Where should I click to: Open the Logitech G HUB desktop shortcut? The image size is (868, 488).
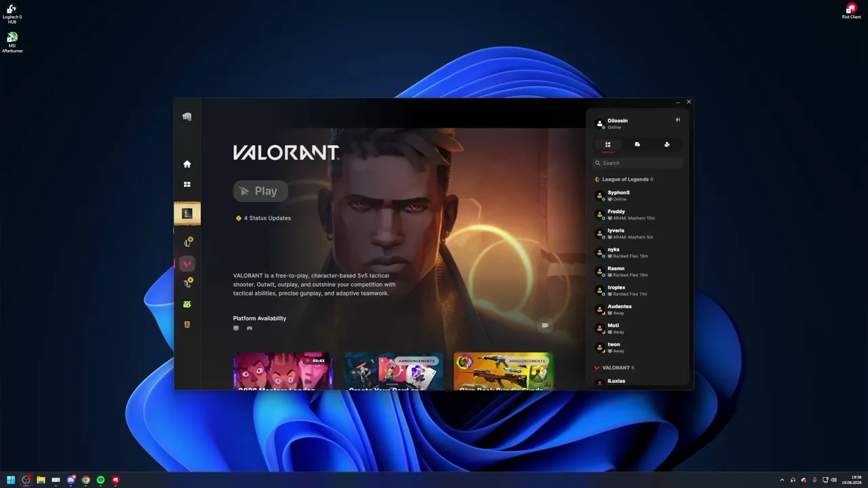pyautogui.click(x=12, y=14)
